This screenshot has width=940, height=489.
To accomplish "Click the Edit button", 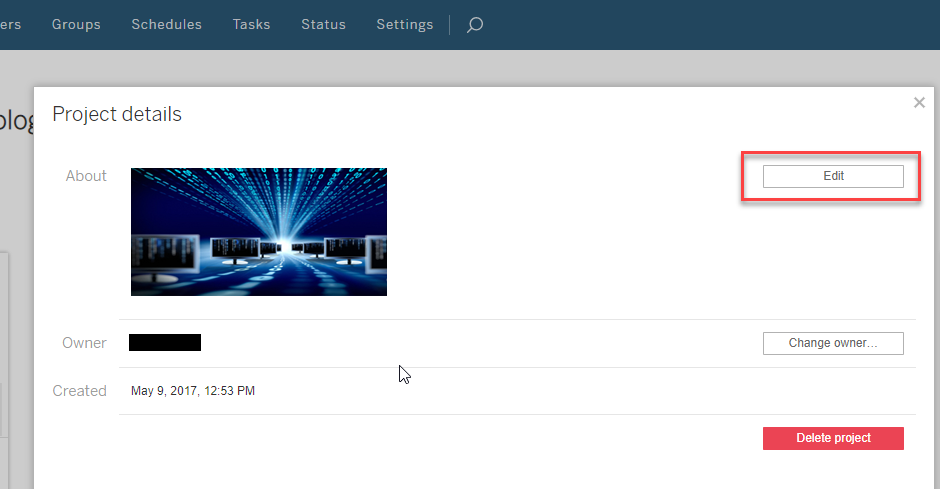I will coord(833,176).
